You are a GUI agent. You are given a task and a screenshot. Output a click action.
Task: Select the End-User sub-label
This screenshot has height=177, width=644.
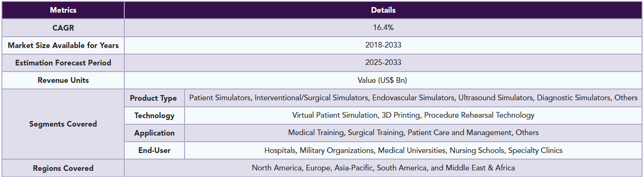click(154, 151)
